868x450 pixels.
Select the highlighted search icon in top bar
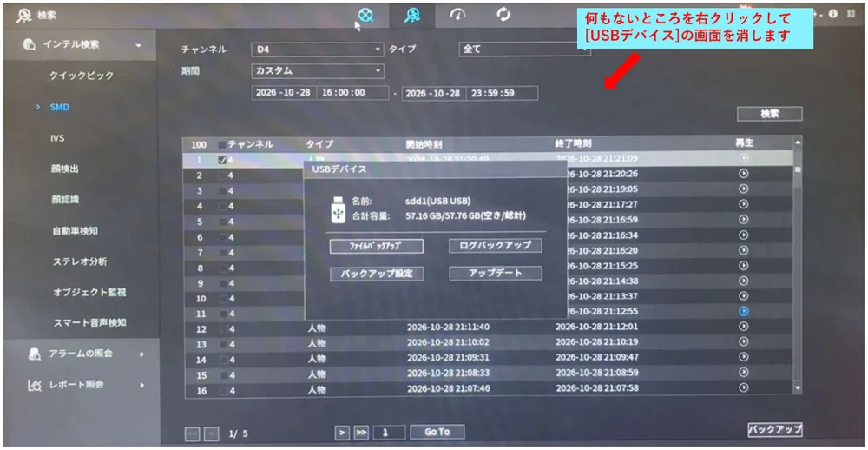(x=411, y=15)
